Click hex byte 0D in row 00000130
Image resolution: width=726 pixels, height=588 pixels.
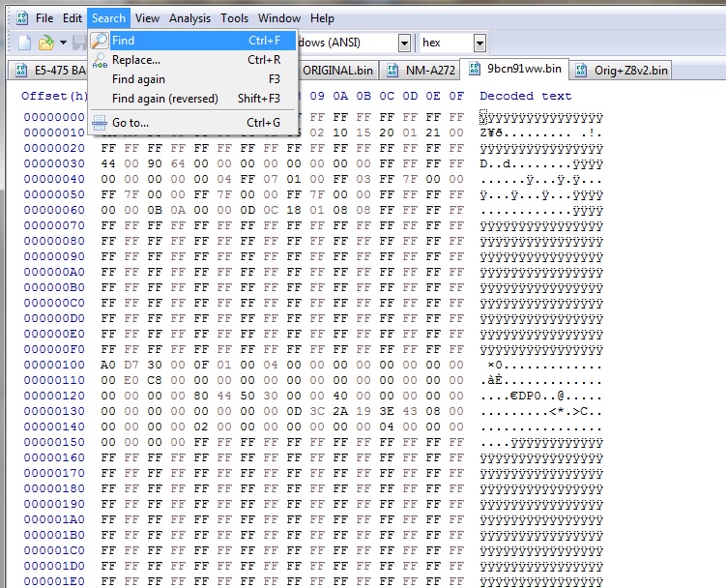(294, 411)
